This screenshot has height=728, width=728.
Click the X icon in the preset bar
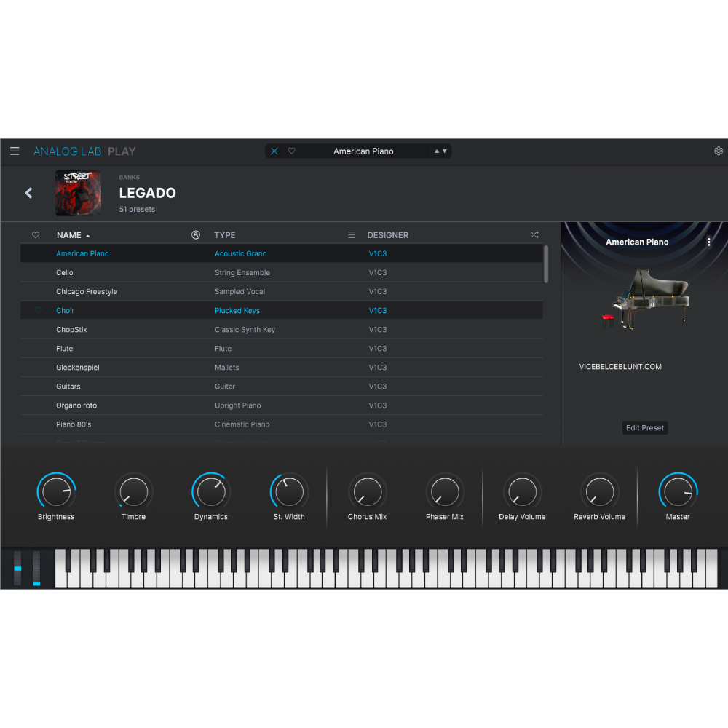tap(274, 151)
